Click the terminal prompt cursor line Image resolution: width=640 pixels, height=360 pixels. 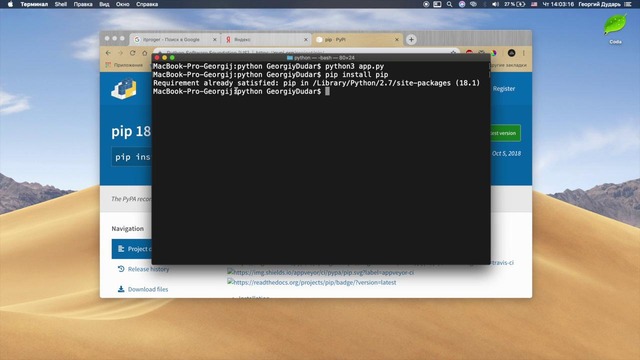pyautogui.click(x=241, y=91)
